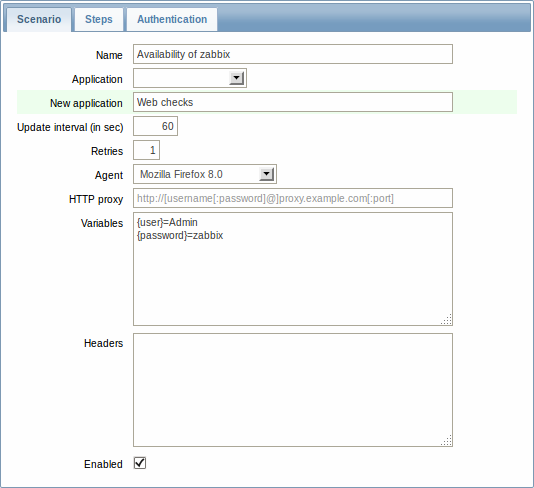The width and height of the screenshot is (534, 488).
Task: Select the Scenario tab
Action: (x=39, y=19)
